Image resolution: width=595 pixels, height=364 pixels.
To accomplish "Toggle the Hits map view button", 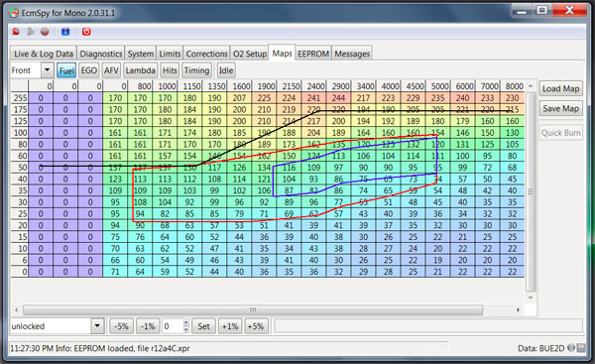I will (170, 70).
